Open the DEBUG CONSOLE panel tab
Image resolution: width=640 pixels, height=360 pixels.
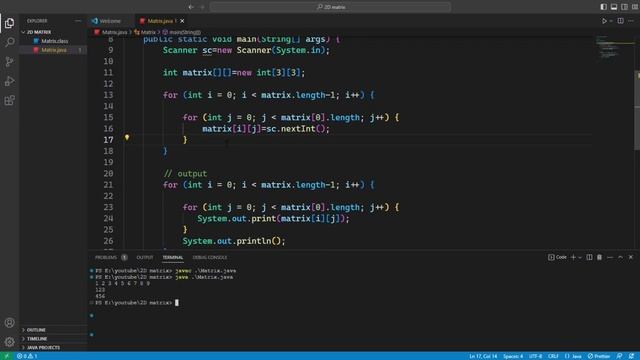[x=209, y=258]
